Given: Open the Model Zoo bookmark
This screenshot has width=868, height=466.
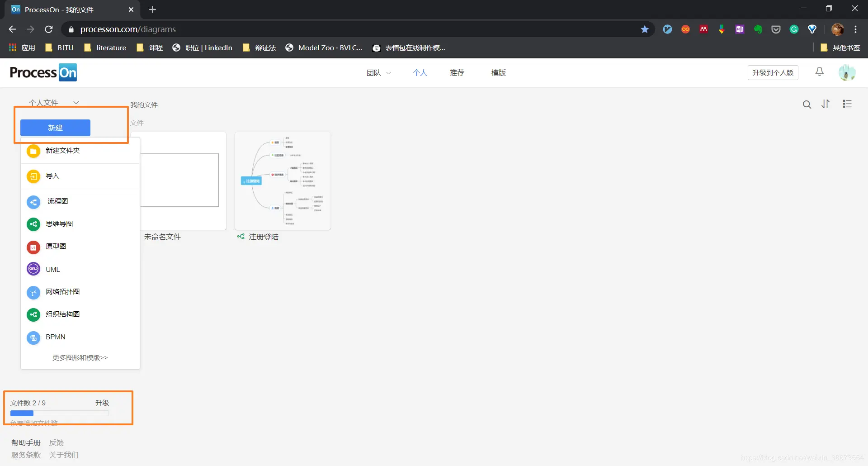Looking at the screenshot, I should pyautogui.click(x=324, y=48).
